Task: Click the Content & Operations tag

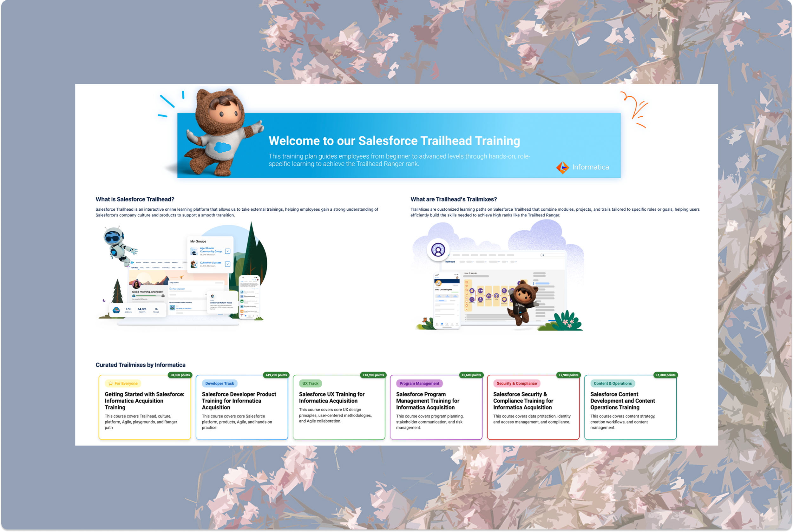Action: click(612, 384)
